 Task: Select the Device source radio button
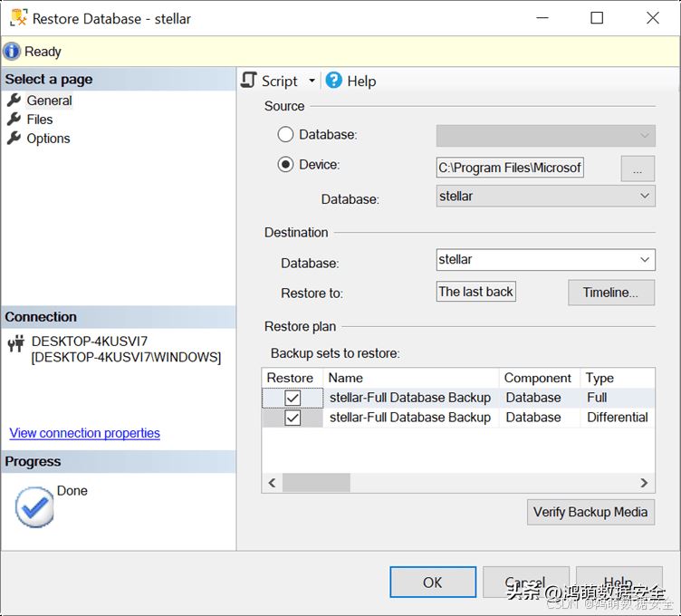(285, 164)
